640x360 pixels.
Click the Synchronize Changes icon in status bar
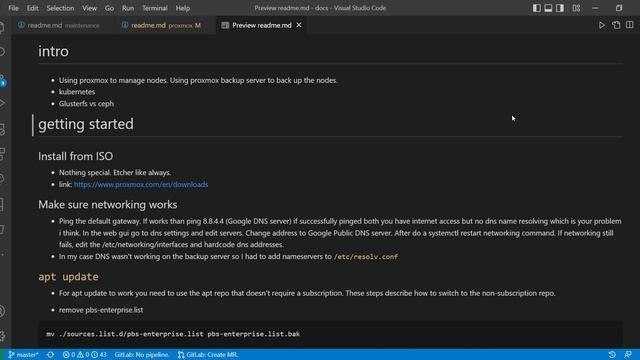[x=50, y=355]
